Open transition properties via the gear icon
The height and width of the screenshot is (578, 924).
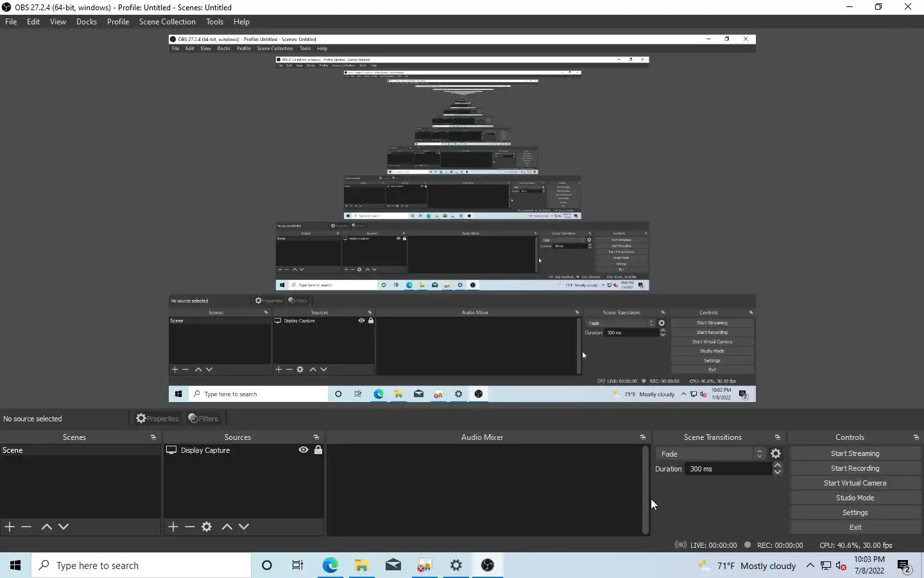point(776,453)
